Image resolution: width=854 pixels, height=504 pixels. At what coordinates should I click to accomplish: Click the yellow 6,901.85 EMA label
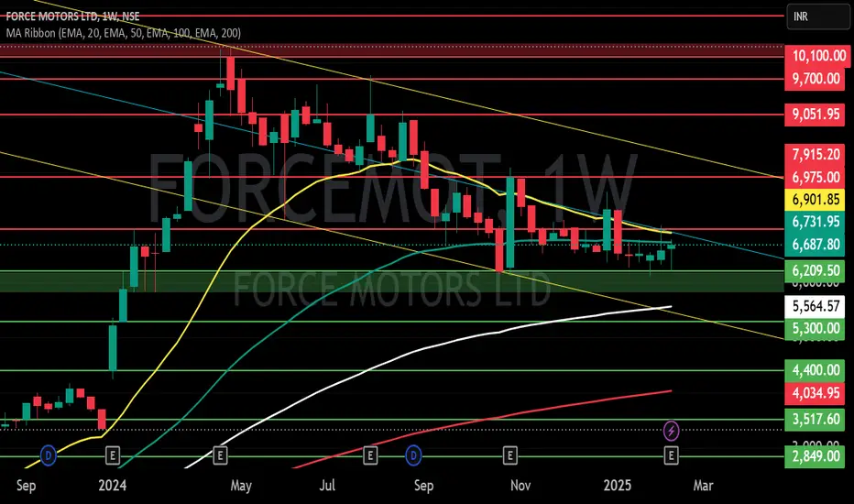tap(815, 200)
